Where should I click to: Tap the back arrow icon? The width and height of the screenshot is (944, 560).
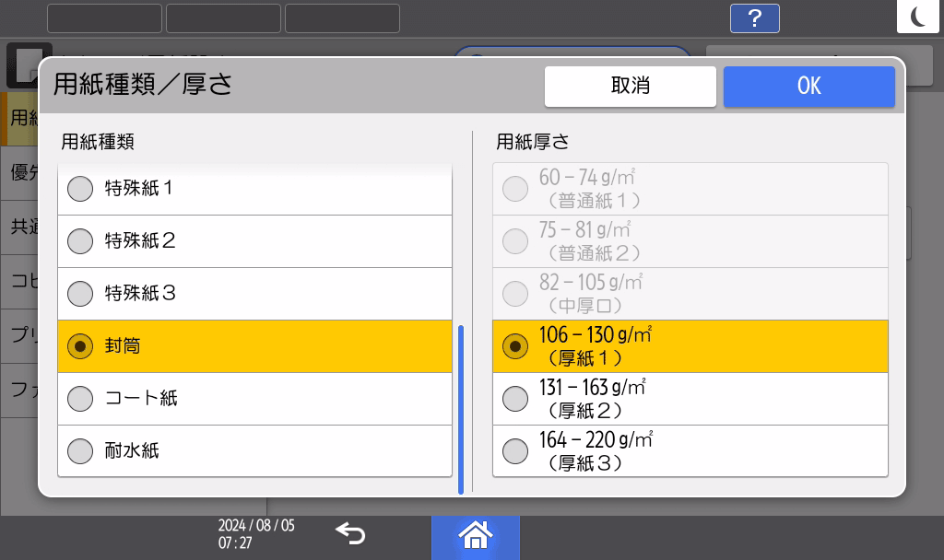tap(350, 533)
